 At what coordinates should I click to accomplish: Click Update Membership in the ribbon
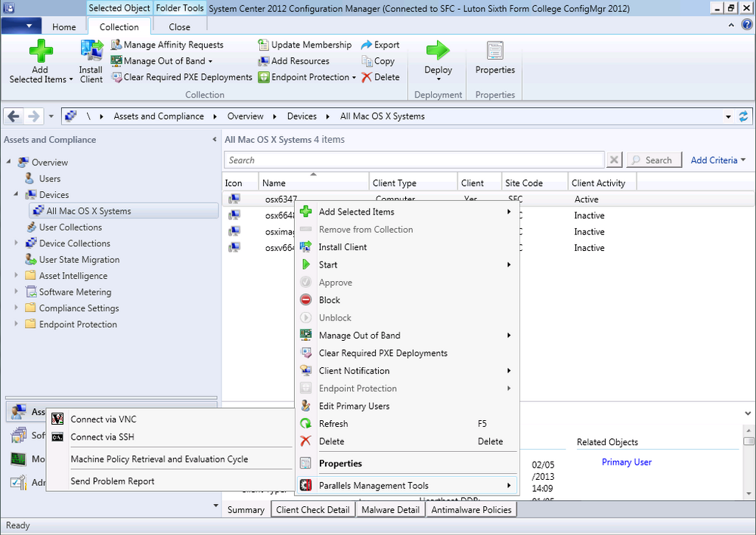[x=305, y=45]
